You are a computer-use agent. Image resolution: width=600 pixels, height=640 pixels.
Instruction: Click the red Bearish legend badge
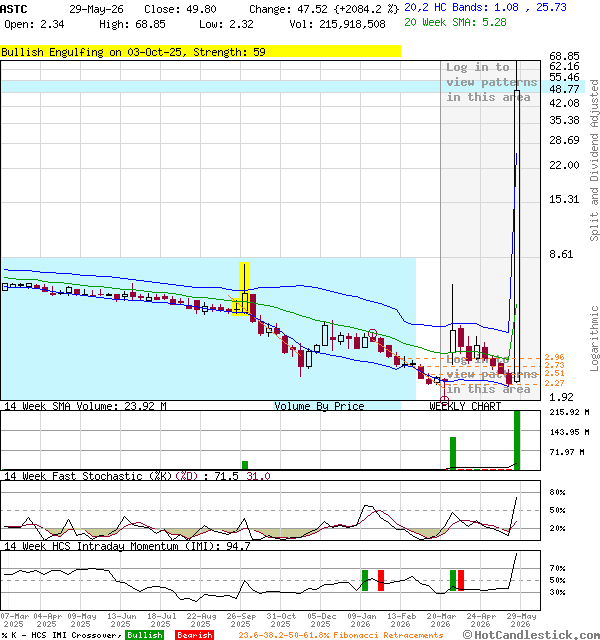click(x=195, y=635)
